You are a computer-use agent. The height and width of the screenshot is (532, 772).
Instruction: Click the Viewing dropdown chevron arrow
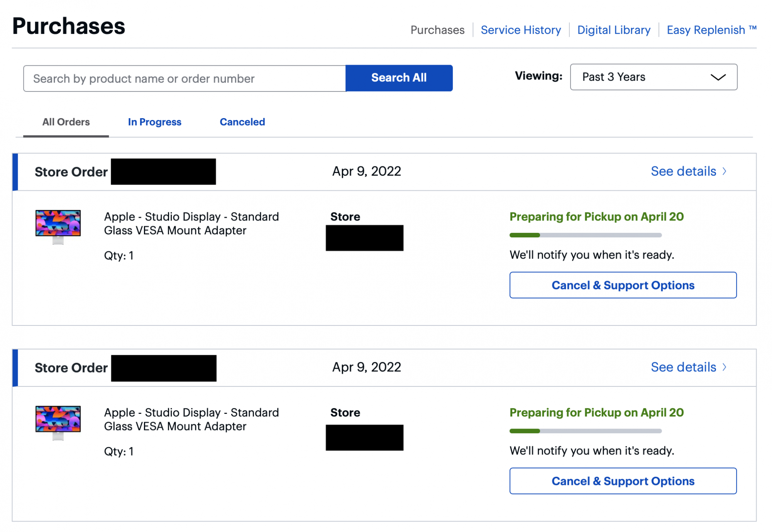(718, 77)
